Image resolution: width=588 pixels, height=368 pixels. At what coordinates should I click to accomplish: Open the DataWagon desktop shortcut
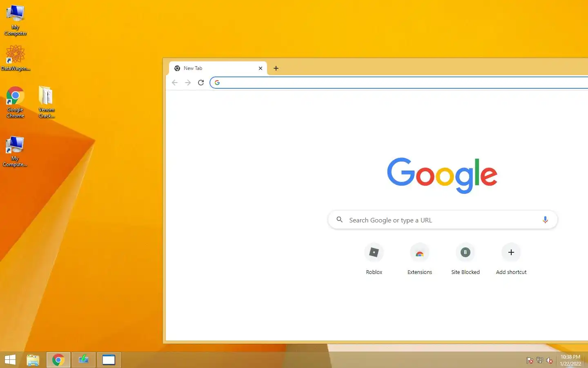(x=16, y=58)
